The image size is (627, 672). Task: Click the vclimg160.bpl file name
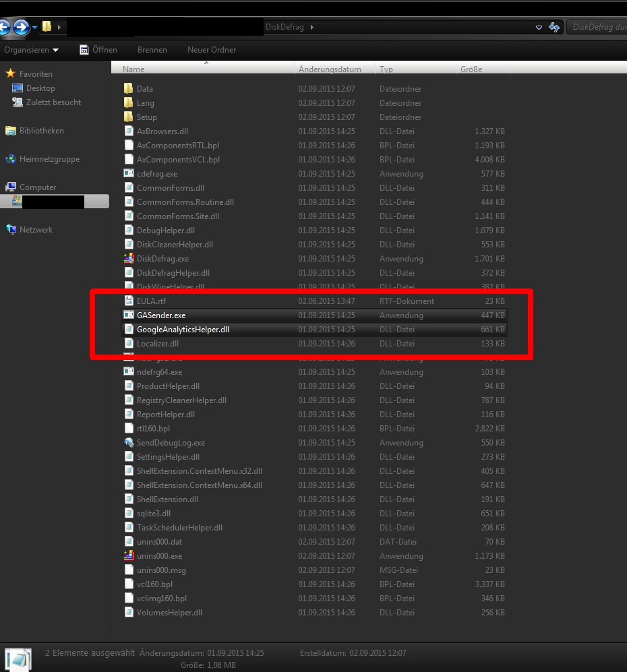pos(162,598)
